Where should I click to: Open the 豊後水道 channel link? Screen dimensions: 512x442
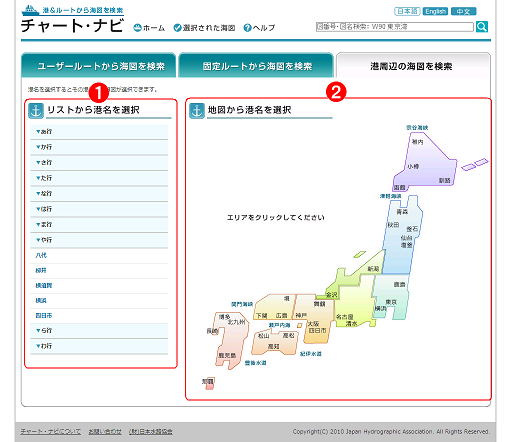[x=255, y=363]
